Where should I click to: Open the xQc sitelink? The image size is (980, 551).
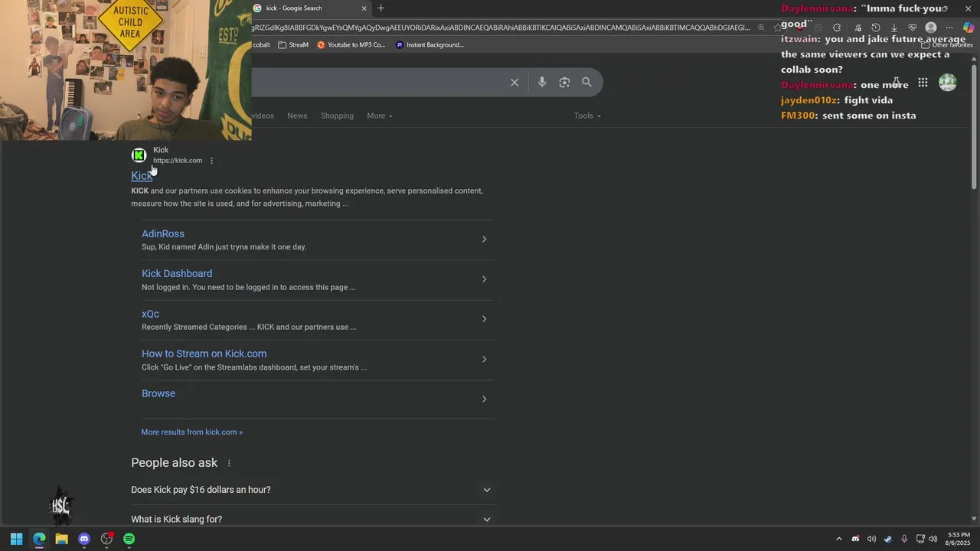[150, 314]
